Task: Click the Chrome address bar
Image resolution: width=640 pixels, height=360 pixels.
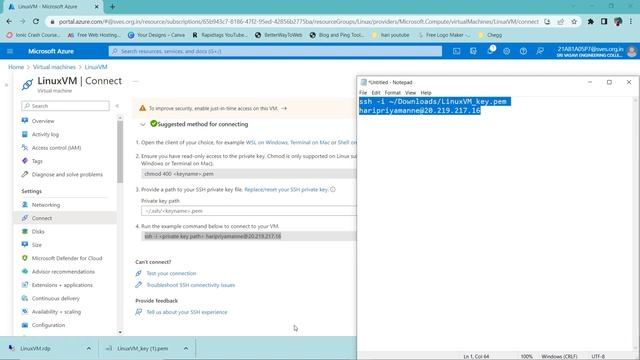Action: [x=298, y=21]
